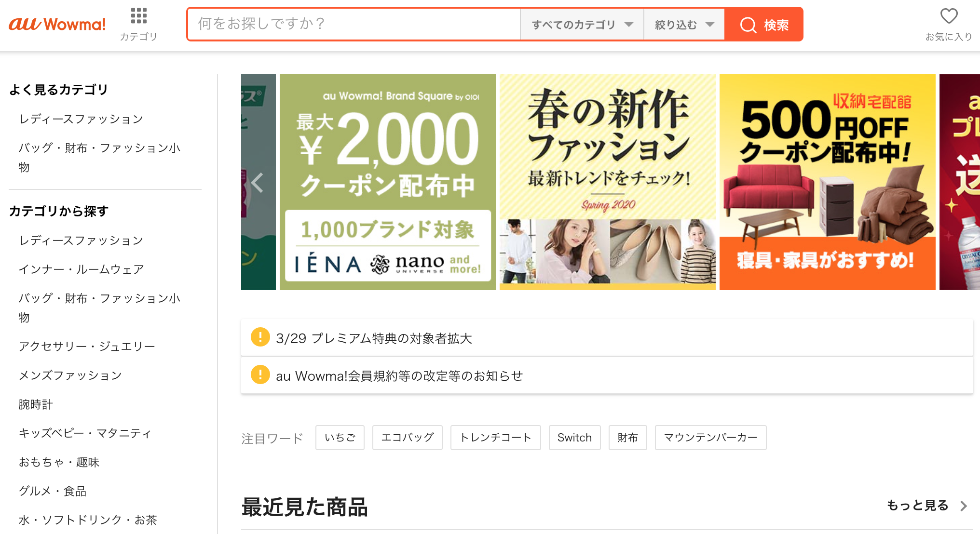
Task: Open the 3/29 プレミアム特典の対象者拡大 notice
Action: click(x=607, y=338)
